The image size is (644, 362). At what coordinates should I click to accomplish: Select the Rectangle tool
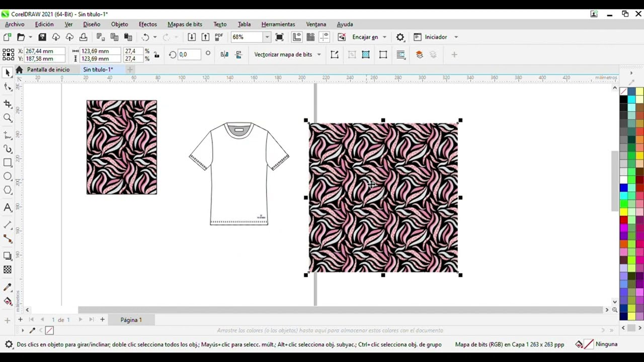tap(8, 162)
